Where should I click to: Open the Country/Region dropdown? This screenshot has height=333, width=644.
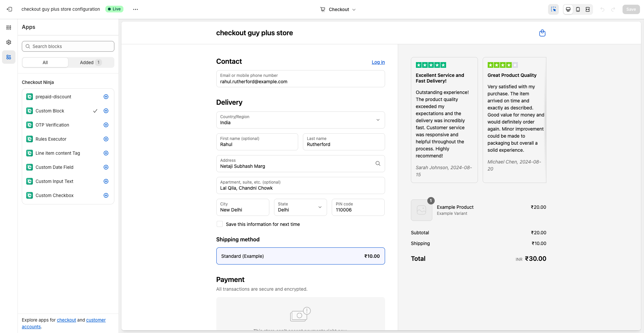[x=378, y=120]
